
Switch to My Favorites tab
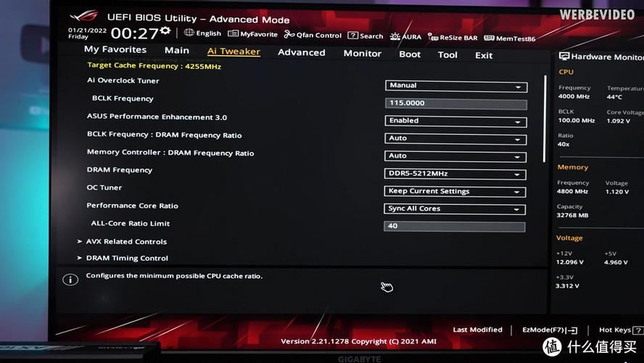coord(115,49)
